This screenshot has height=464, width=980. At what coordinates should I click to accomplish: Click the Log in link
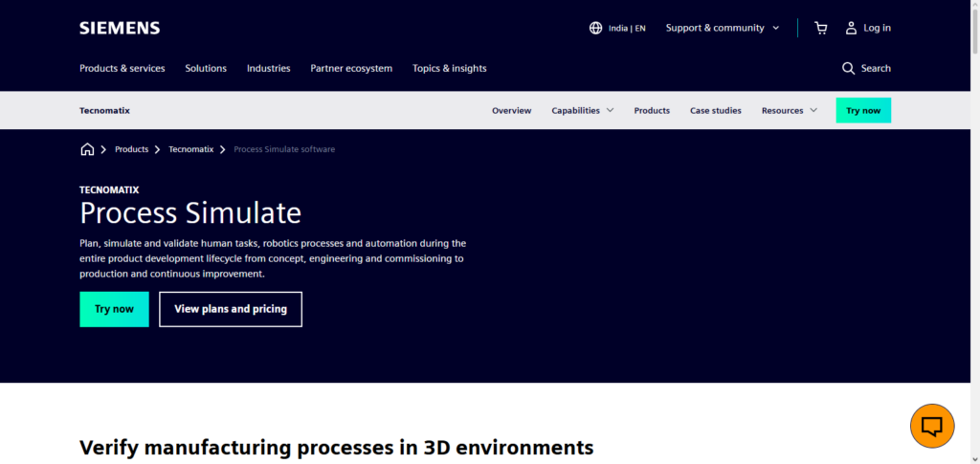pyautogui.click(x=877, y=28)
